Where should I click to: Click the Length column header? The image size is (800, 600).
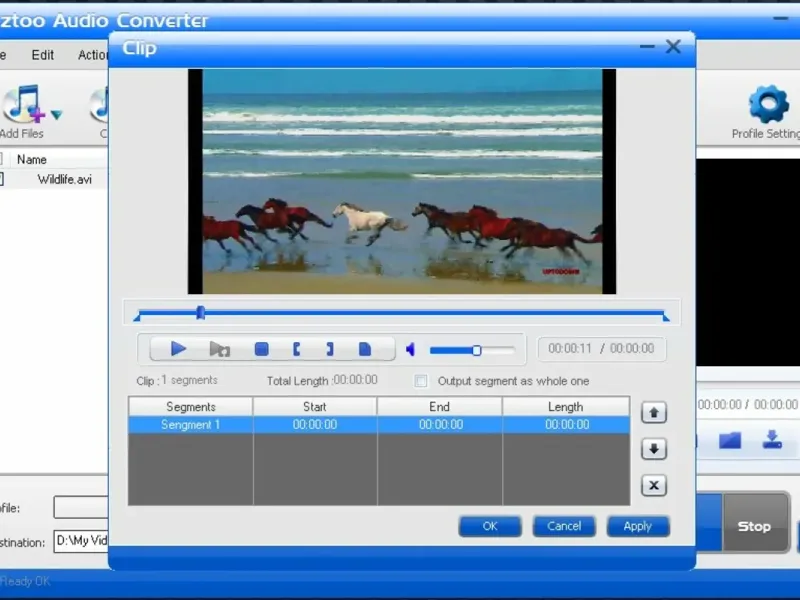[566, 407]
